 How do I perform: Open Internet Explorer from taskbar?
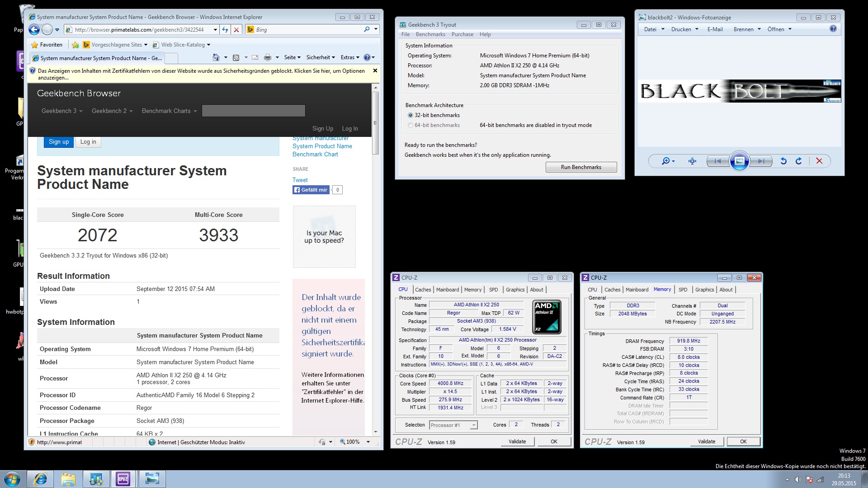pyautogui.click(x=41, y=479)
